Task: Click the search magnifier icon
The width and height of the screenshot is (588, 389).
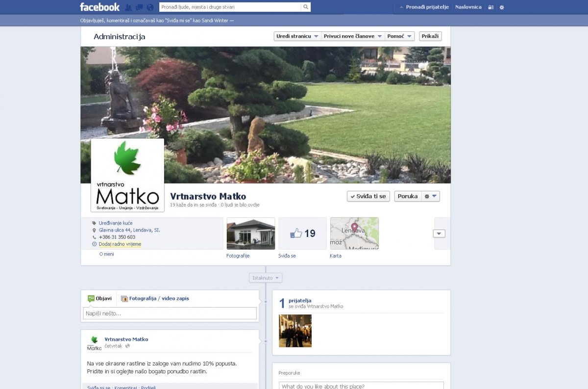Action: point(306,7)
